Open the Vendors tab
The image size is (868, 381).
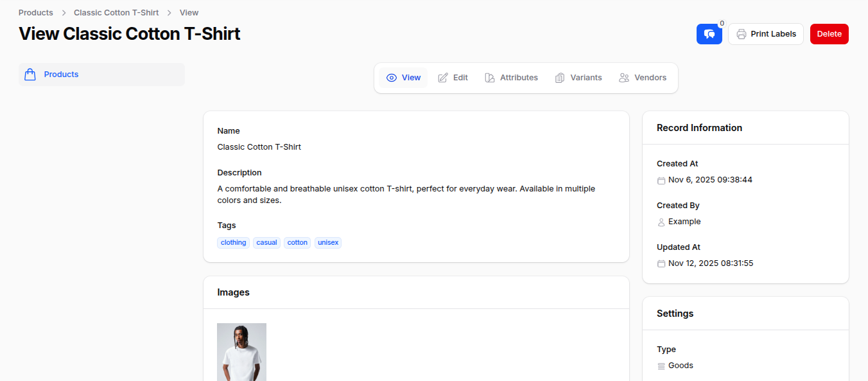(x=649, y=77)
